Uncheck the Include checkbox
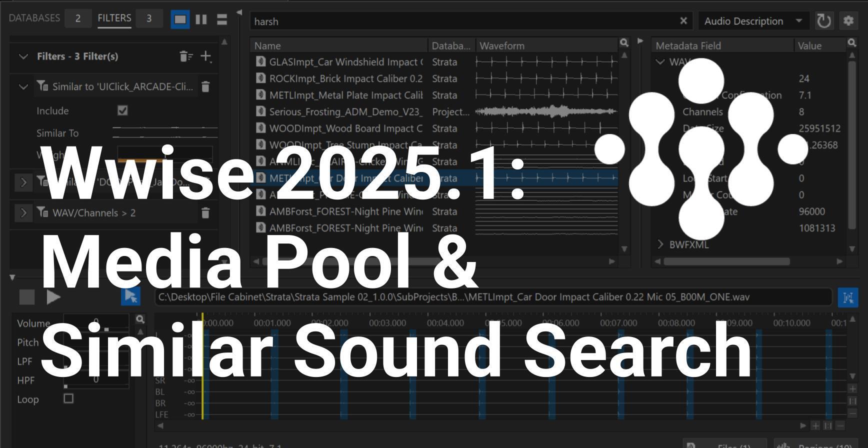This screenshot has width=868, height=448. (x=122, y=110)
